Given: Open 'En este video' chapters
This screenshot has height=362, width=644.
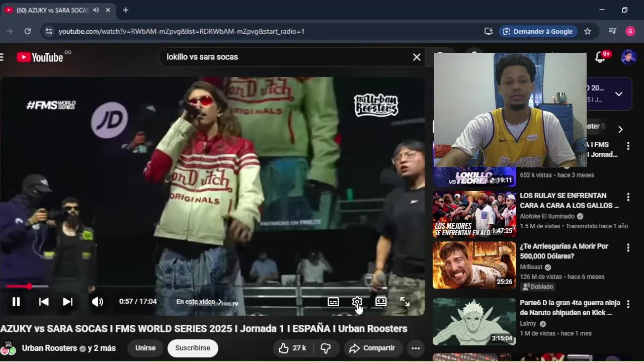Looking at the screenshot, I should pyautogui.click(x=199, y=302).
